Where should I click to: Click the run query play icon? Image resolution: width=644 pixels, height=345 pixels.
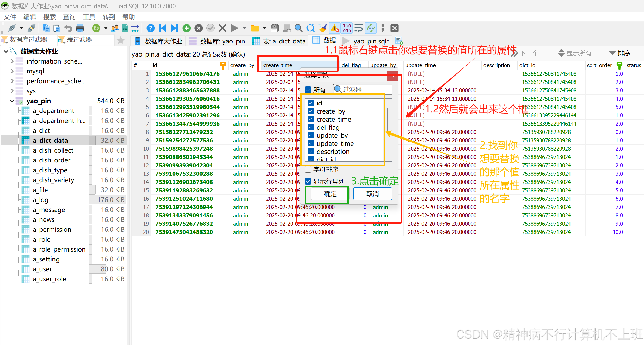click(x=234, y=28)
